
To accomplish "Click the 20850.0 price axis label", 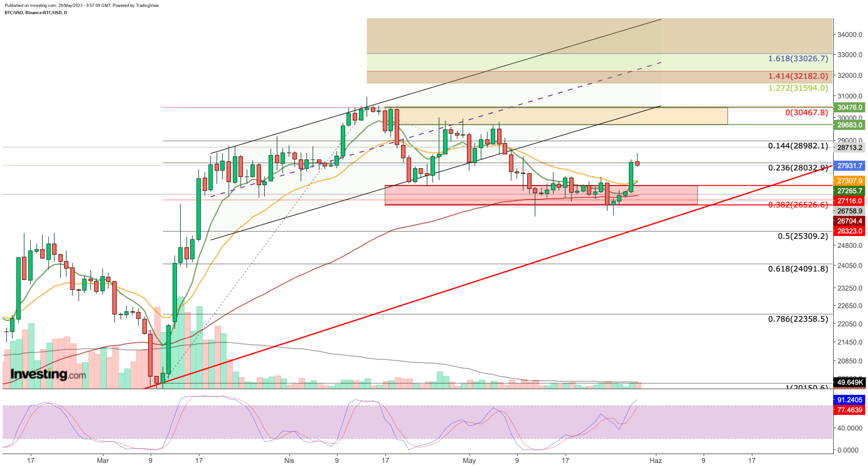I will [850, 361].
